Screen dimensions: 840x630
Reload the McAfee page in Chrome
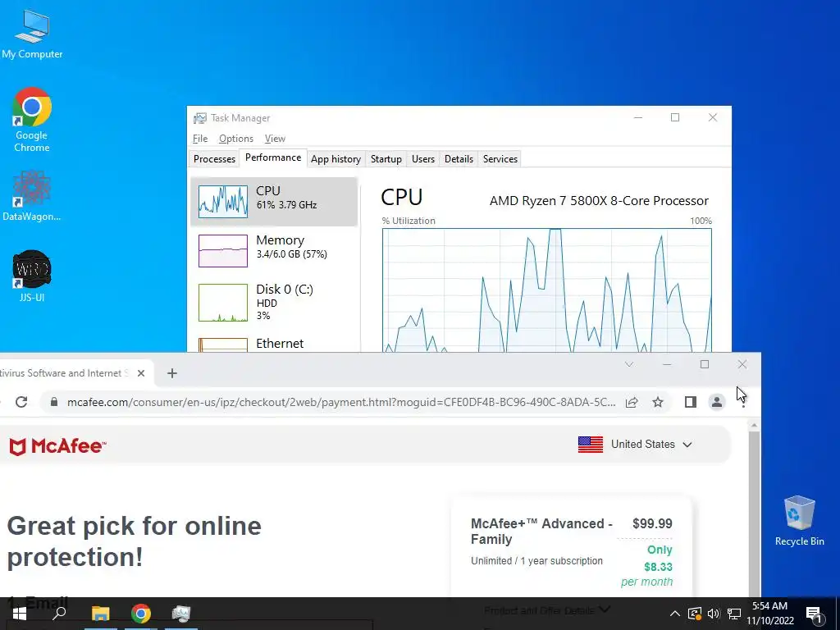point(21,402)
